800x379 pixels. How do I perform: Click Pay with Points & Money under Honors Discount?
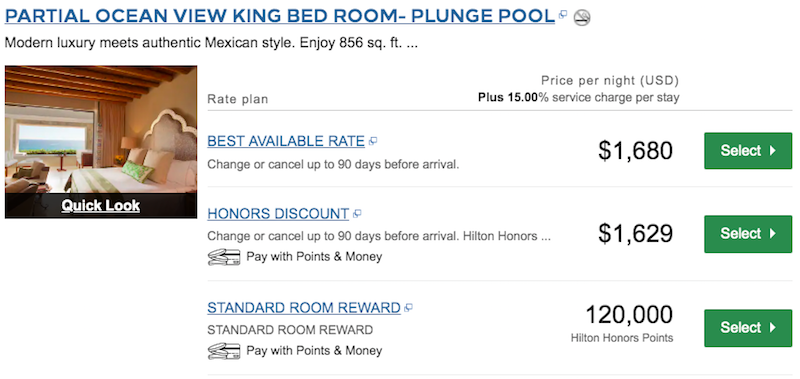pos(314,257)
